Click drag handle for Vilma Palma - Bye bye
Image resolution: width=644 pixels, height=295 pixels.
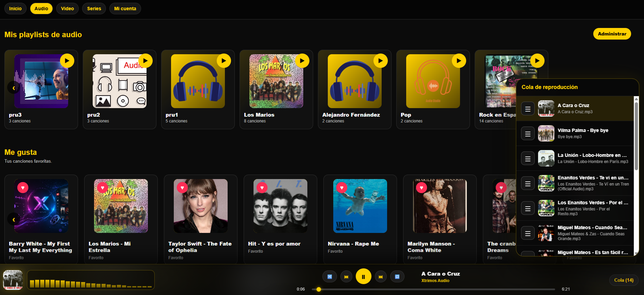527,134
